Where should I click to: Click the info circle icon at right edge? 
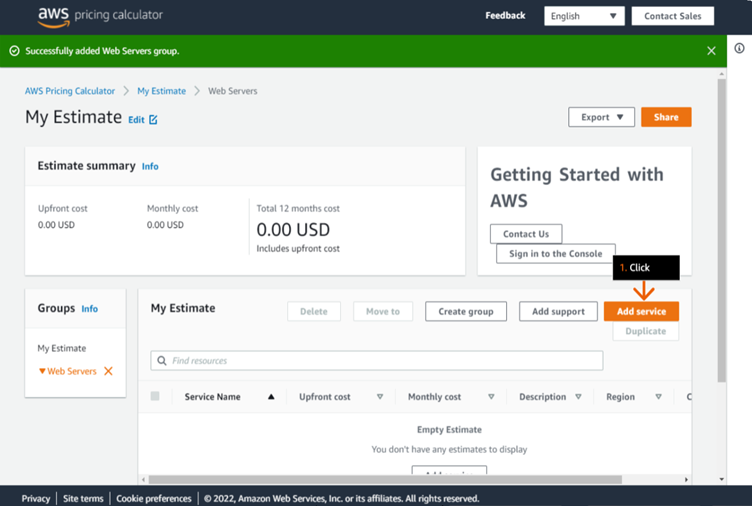739,48
